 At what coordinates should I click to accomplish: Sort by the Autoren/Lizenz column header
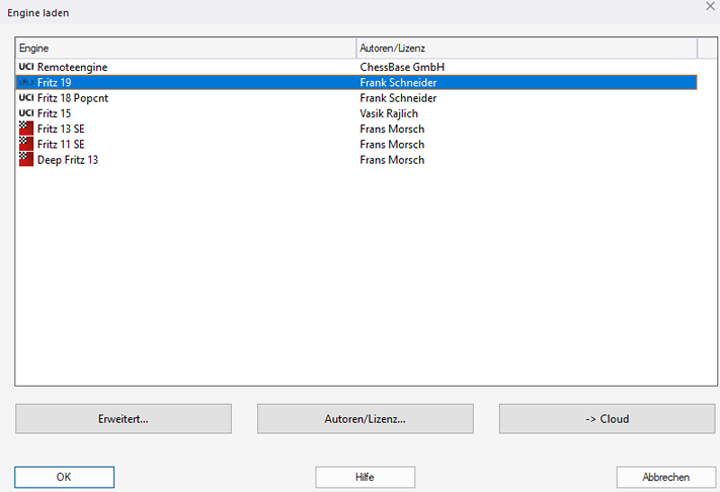526,48
